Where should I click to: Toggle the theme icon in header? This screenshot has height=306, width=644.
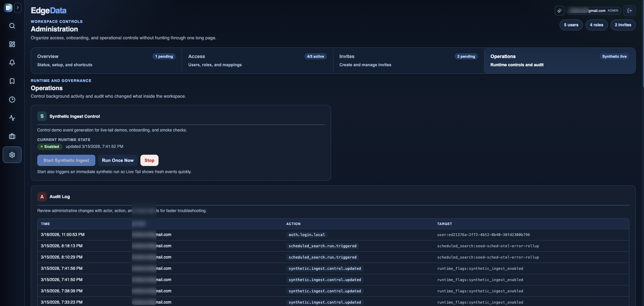click(560, 11)
